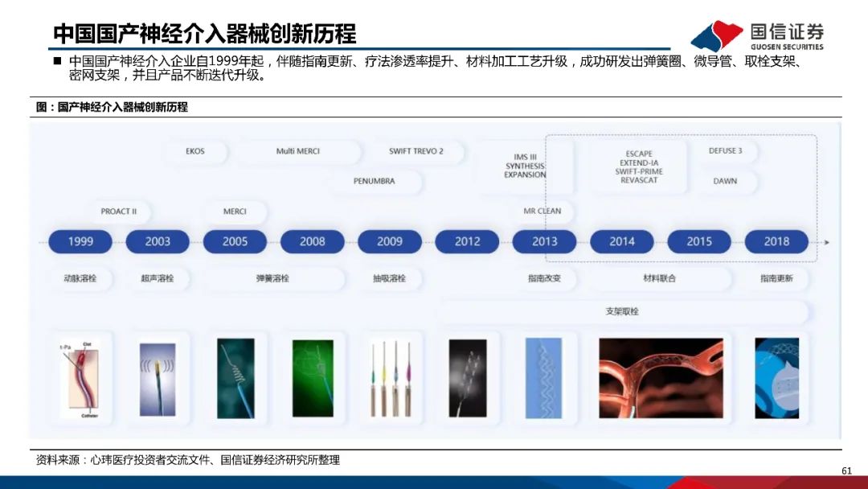Image resolution: width=868 pixels, height=489 pixels.
Task: Open the blue mesh stent image under 2018
Action: [777, 378]
